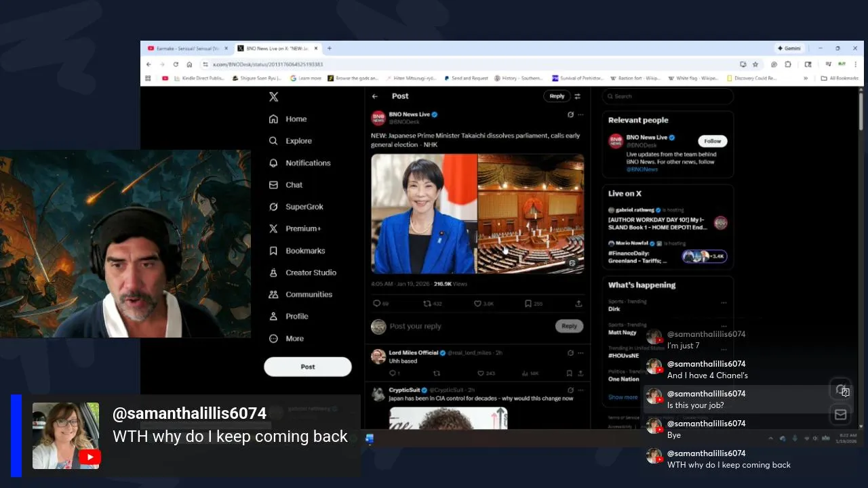Open the @BNONews mention link
The height and width of the screenshot is (488, 868).
[642, 169]
